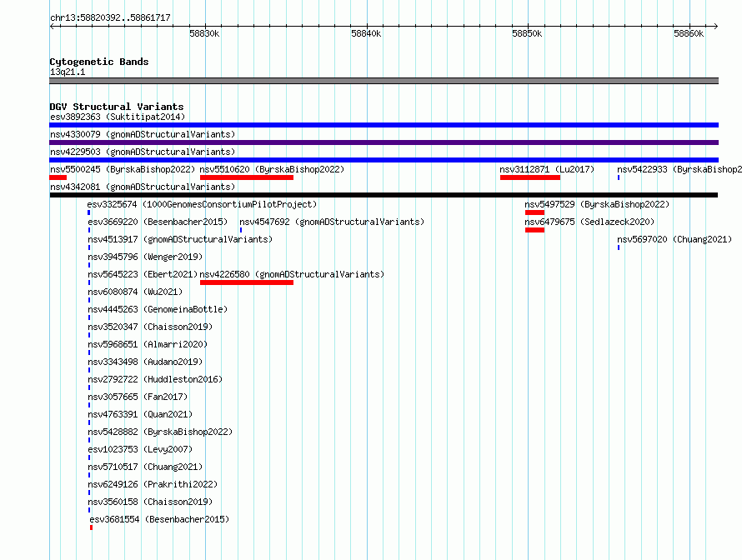Click the 13q21.1 band label
Viewport: 742px width, 560px height.
tap(68, 72)
